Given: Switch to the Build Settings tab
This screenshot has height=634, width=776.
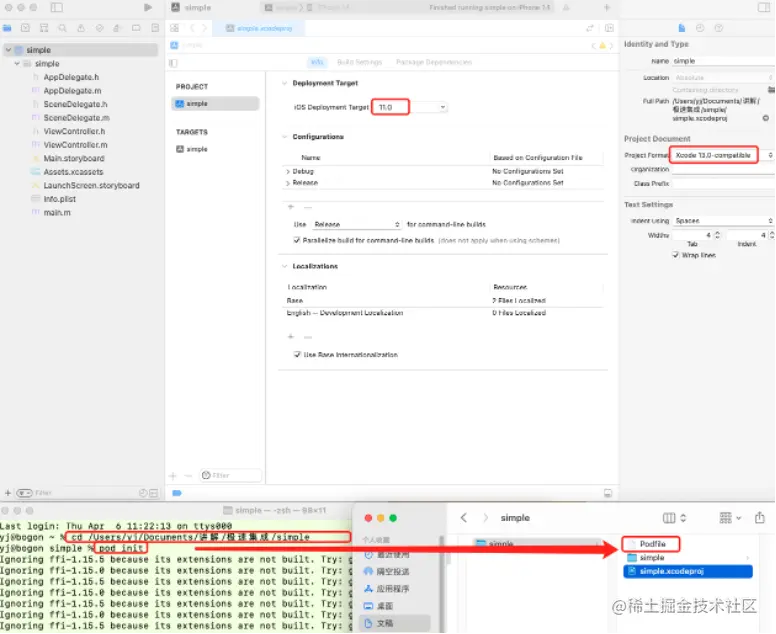Looking at the screenshot, I should tap(360, 62).
